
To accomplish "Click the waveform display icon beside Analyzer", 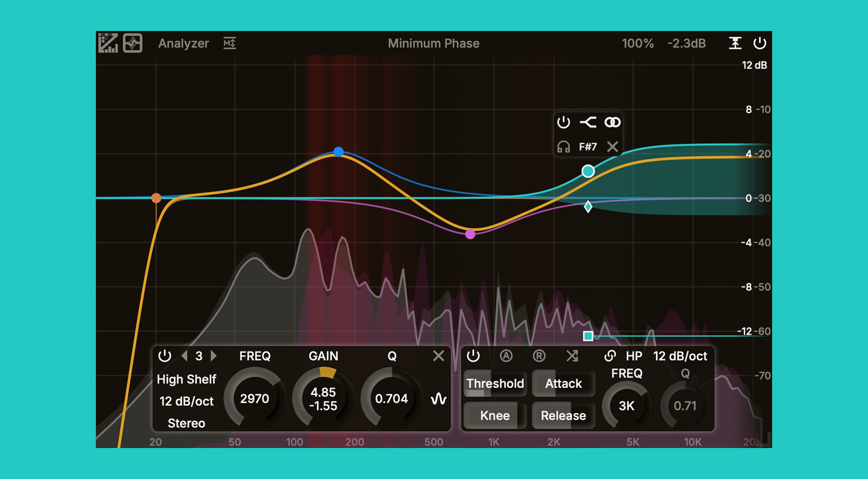I will click(133, 43).
